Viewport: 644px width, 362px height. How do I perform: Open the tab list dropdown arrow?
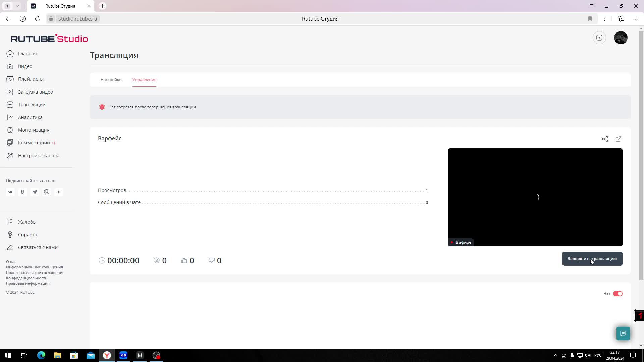pos(17,6)
